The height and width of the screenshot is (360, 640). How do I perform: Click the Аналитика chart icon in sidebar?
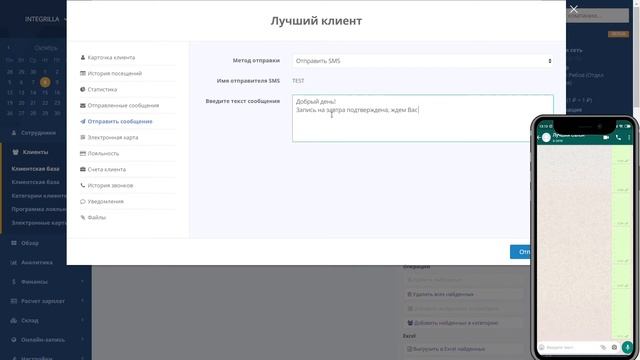coord(14,262)
